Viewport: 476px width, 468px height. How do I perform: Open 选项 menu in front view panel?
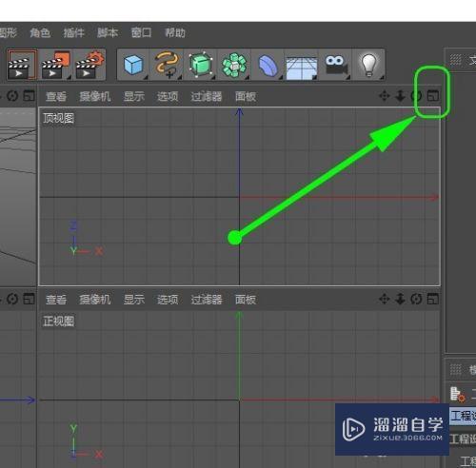(x=168, y=300)
